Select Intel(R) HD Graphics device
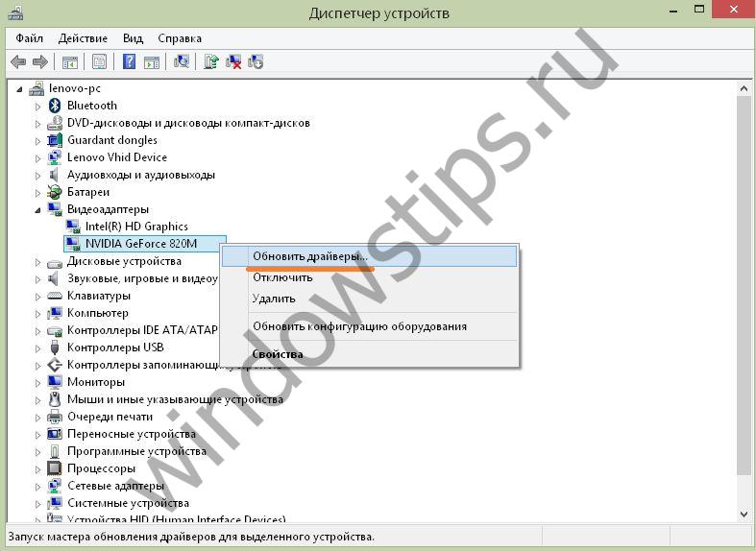Screen dimensions: 756x551 [x=136, y=227]
